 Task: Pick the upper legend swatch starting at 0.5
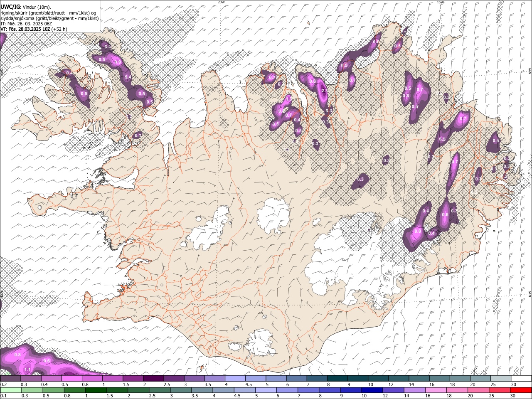tap(71, 379)
